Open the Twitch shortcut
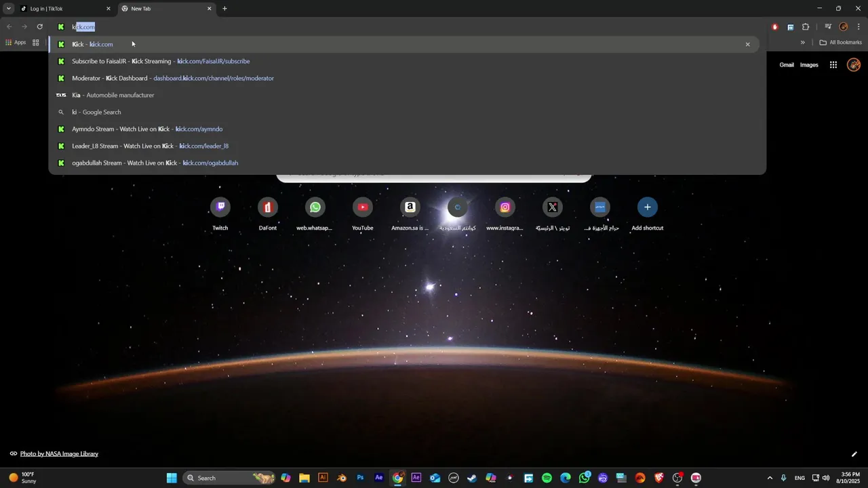868x488 pixels. [x=220, y=215]
